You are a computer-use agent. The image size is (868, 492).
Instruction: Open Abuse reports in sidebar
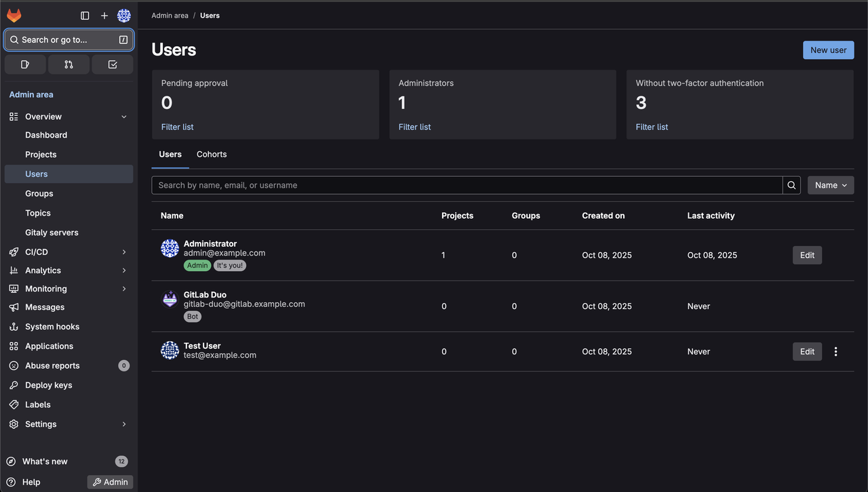click(x=52, y=366)
